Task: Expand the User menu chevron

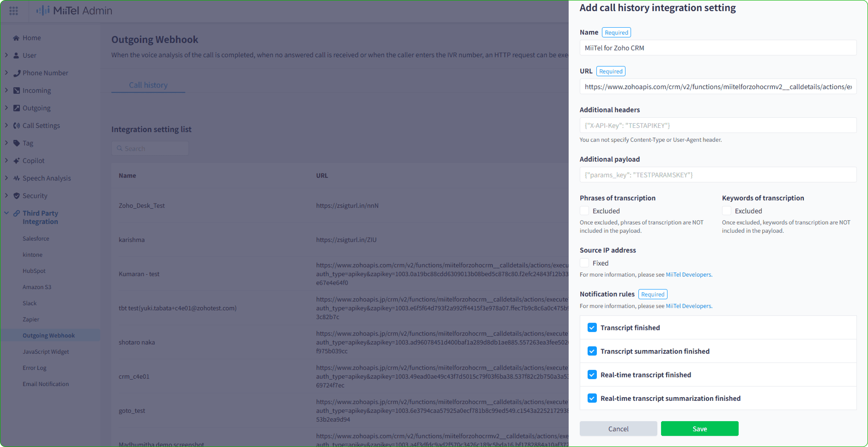Action: coord(6,55)
